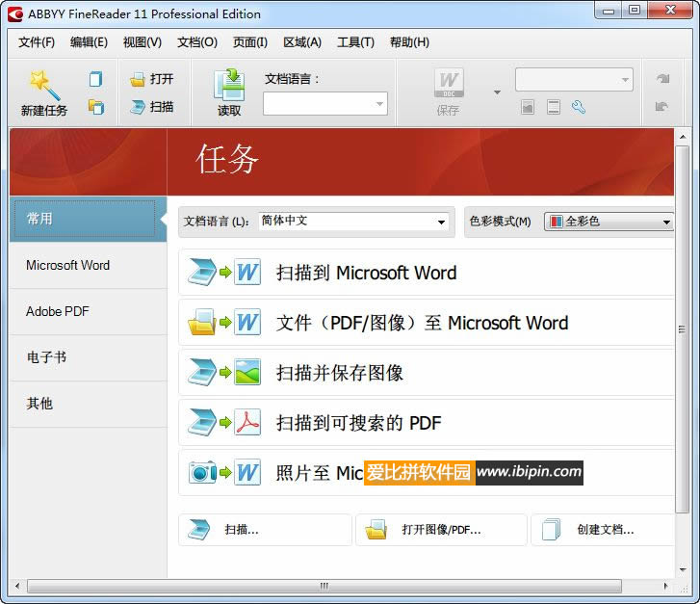This screenshot has height=604, width=700.
Task: Open the 区域(A) menu
Action: pyautogui.click(x=302, y=42)
